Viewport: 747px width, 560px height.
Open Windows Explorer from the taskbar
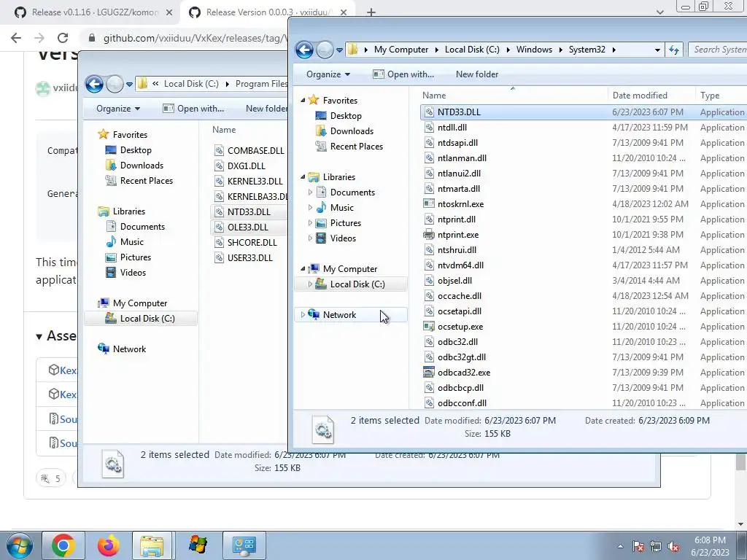[152, 545]
